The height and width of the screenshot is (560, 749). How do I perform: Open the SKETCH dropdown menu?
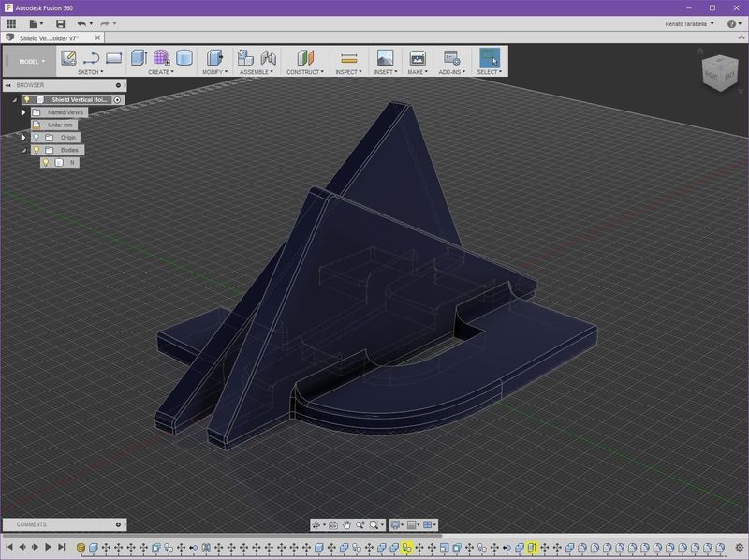pos(90,72)
